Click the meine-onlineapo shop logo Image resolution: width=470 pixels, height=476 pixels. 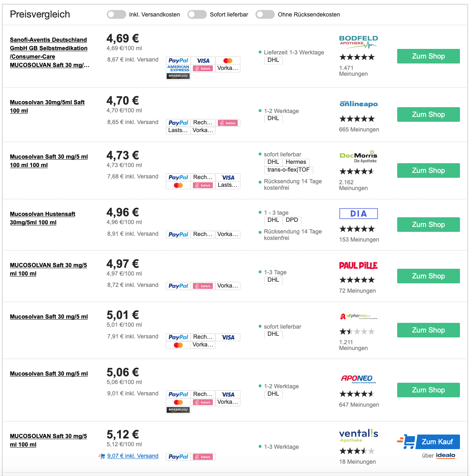pos(359,104)
